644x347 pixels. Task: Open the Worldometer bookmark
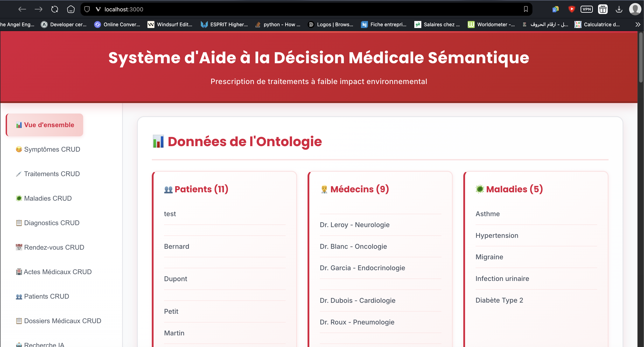point(491,24)
